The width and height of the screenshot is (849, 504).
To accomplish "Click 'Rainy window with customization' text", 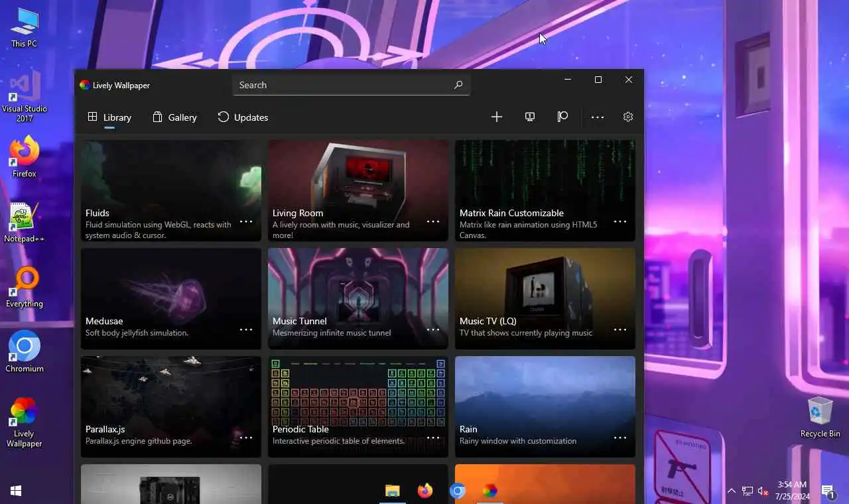I will [x=518, y=441].
